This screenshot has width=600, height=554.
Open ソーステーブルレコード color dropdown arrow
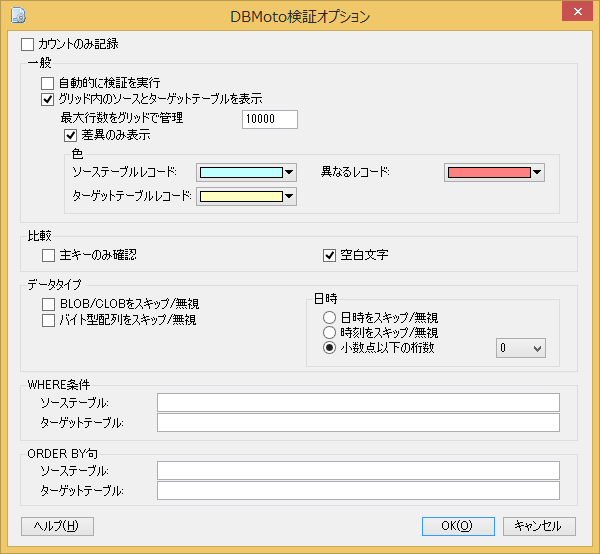tap(289, 173)
